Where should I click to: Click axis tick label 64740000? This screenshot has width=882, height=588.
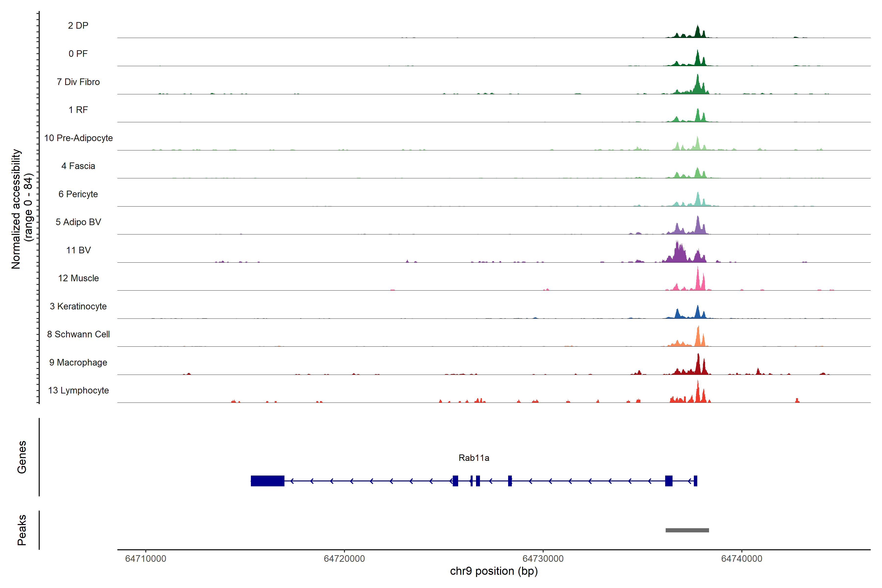(741, 558)
